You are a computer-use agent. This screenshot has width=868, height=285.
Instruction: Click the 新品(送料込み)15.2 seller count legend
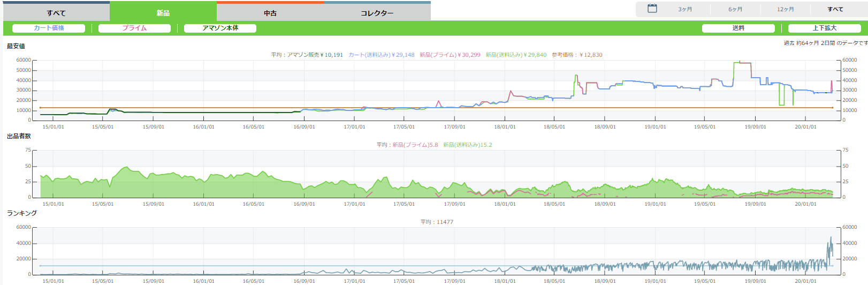pos(467,145)
